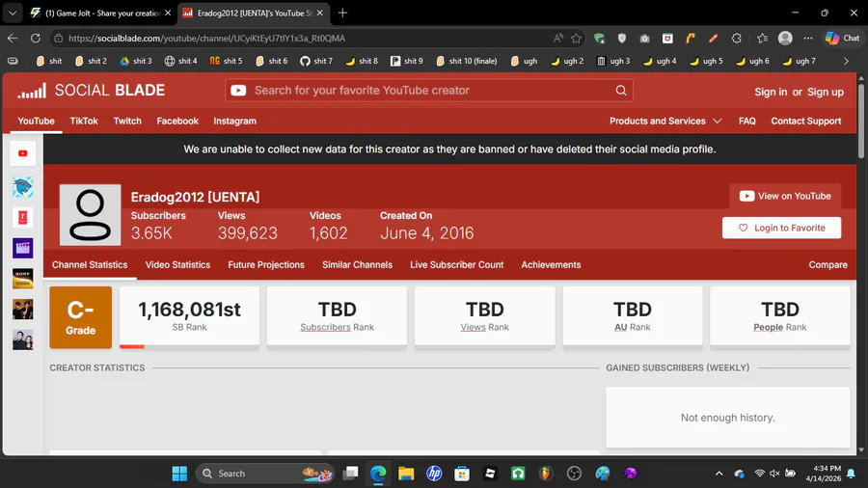Click the Read aloud icon in address bar
This screenshot has width=868, height=488.
pyautogui.click(x=558, y=39)
